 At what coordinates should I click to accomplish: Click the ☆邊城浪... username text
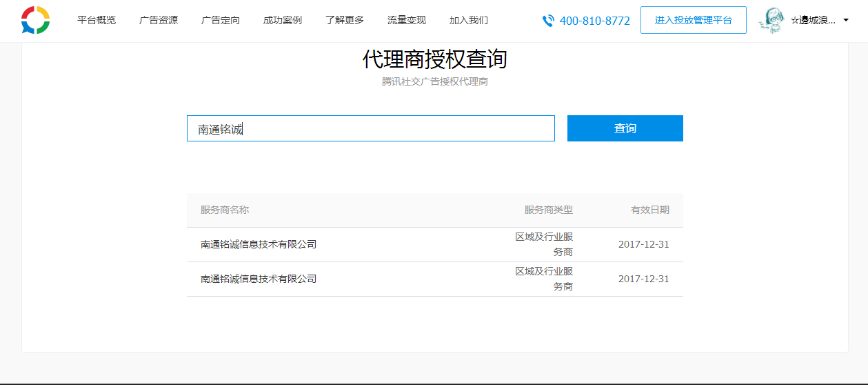[x=813, y=21]
